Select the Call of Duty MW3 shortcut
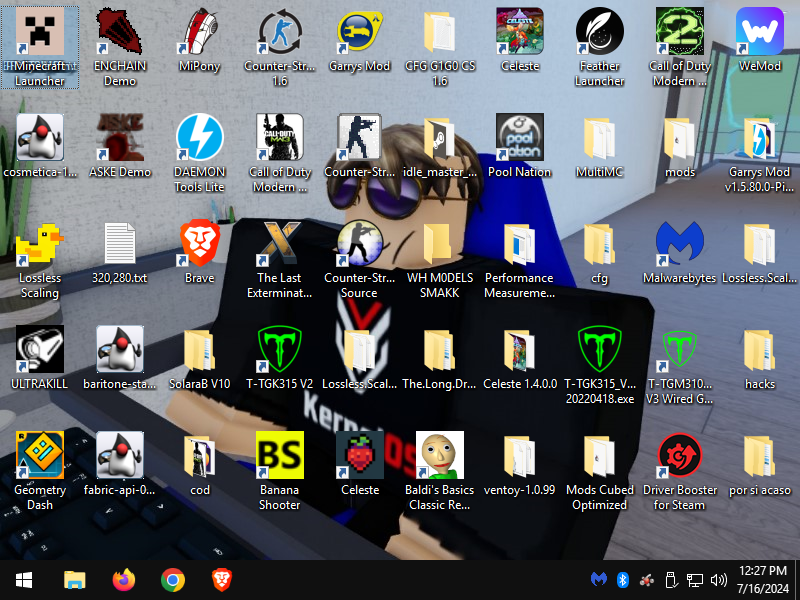This screenshot has height=600, width=800. [x=280, y=153]
